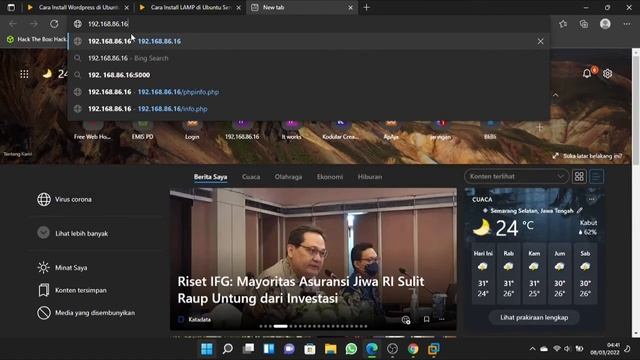Screen dimensions: 640x360
Task: Select 192.168.86.16 Bing Search suggestion
Action: [x=309, y=58]
